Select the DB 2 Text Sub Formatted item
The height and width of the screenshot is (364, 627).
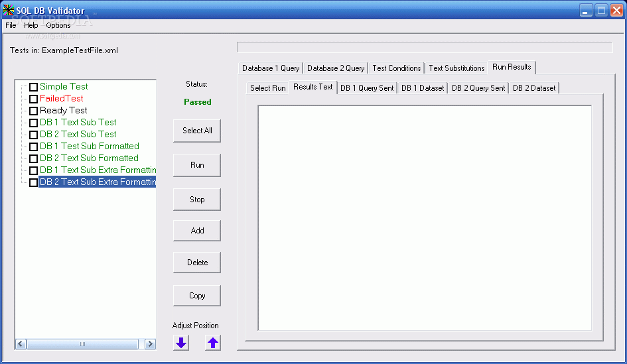89,158
